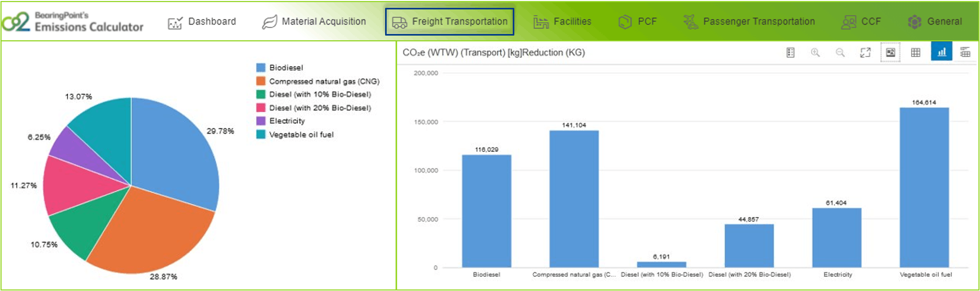980x291 pixels.
Task: Select the Compressed natural gas pie slice
Action: pos(157,230)
